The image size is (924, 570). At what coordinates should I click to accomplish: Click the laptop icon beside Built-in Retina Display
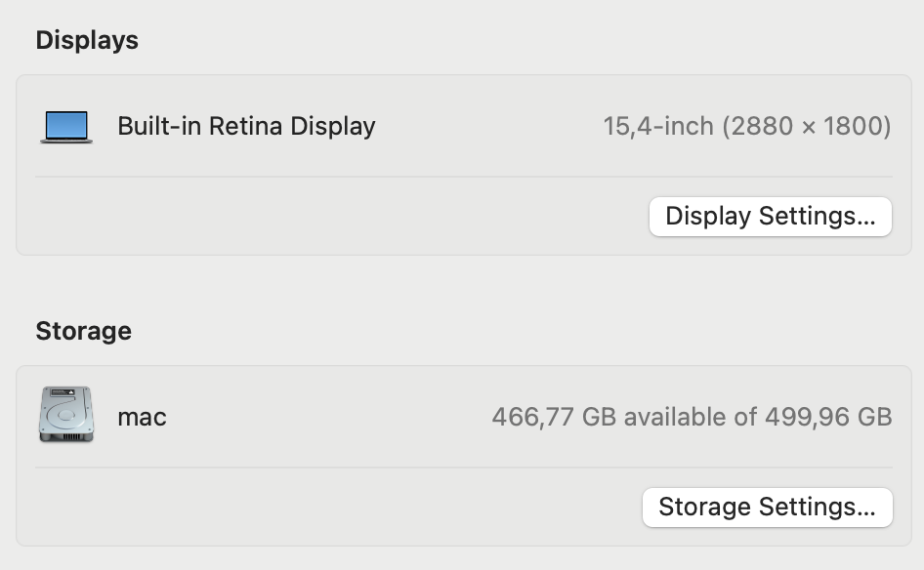point(66,127)
